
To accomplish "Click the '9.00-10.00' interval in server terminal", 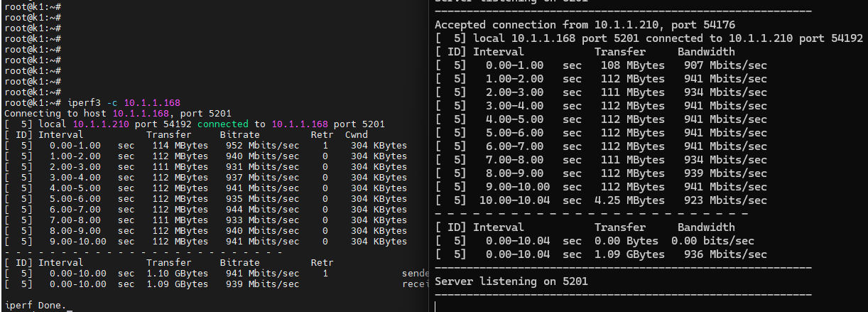I will point(518,186).
